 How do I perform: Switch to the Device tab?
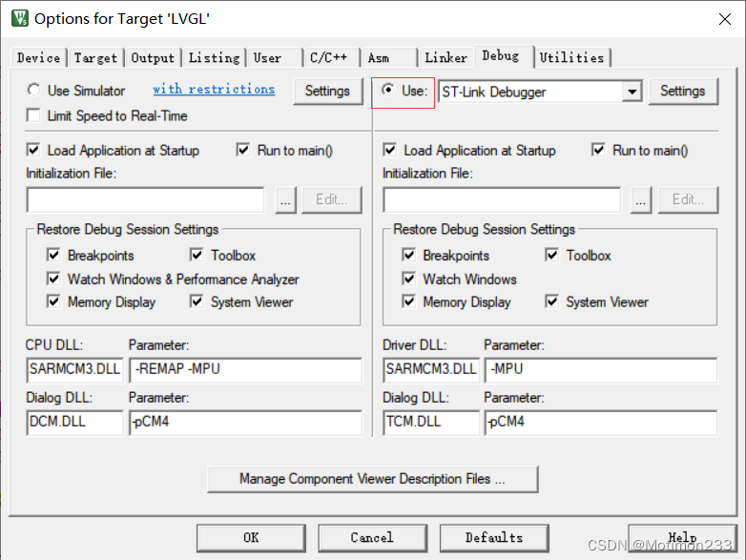(38, 57)
